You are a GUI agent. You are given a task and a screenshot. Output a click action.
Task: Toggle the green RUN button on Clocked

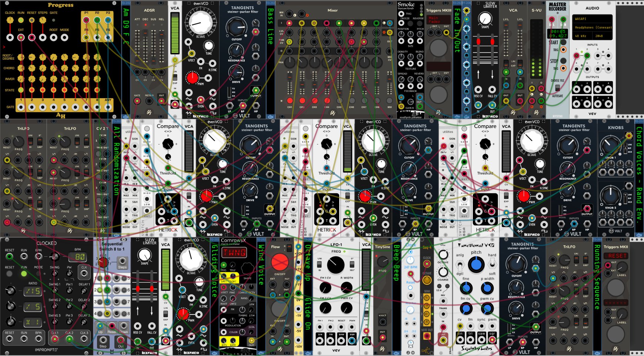click(24, 274)
